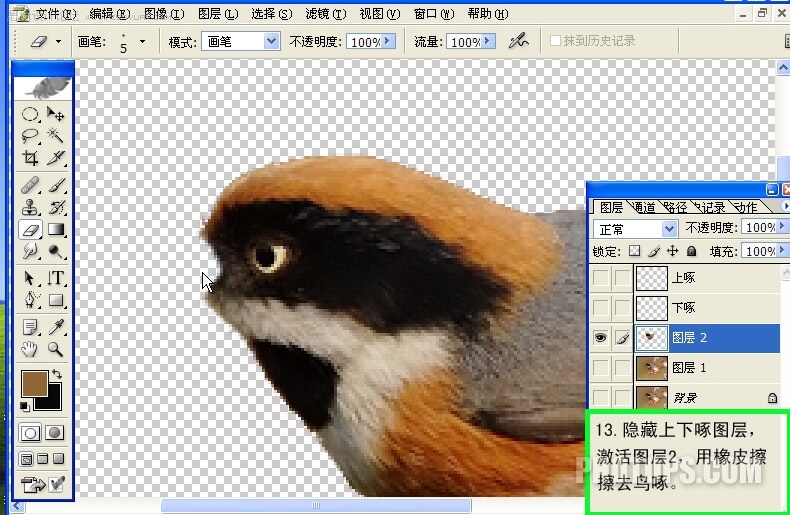The width and height of the screenshot is (790, 515).
Task: Swap foreground and background colors
Action: click(56, 374)
